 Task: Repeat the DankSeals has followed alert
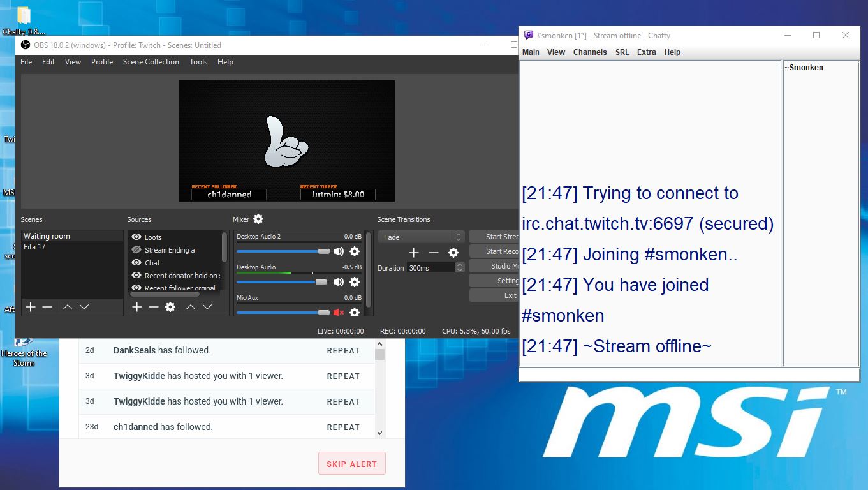(343, 350)
